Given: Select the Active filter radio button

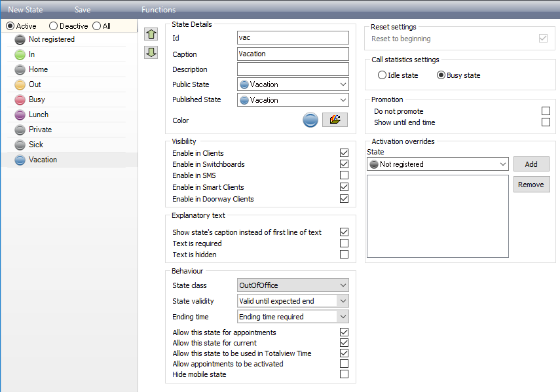Looking at the screenshot, I should [10, 26].
